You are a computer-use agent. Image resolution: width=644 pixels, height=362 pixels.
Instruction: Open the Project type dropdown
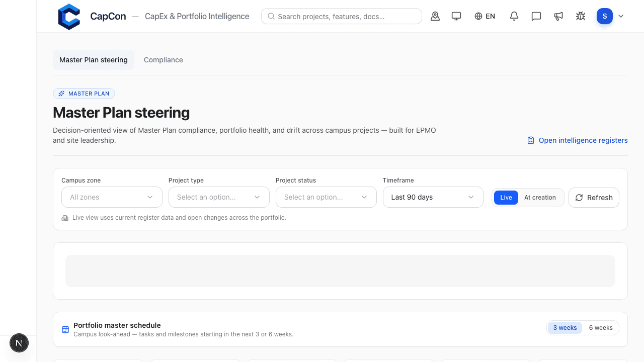point(219,197)
